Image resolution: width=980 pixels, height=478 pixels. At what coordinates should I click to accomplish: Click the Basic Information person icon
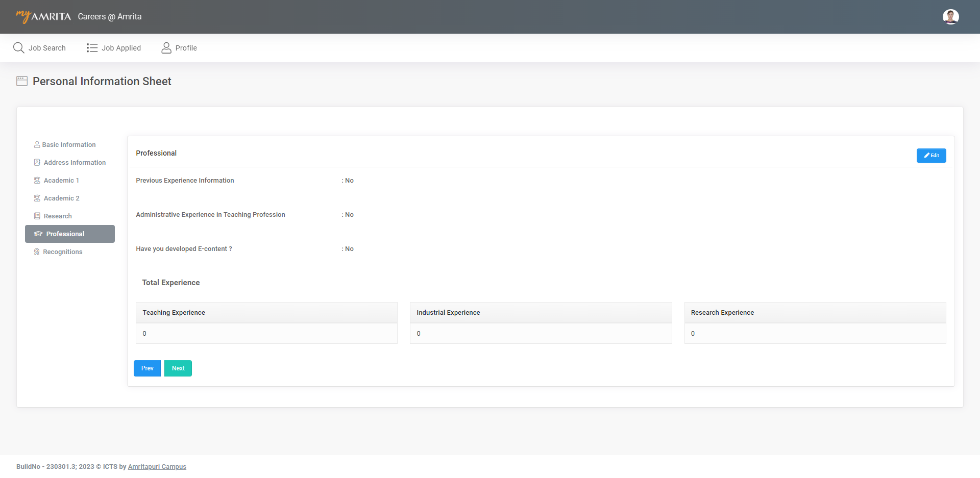click(x=37, y=145)
